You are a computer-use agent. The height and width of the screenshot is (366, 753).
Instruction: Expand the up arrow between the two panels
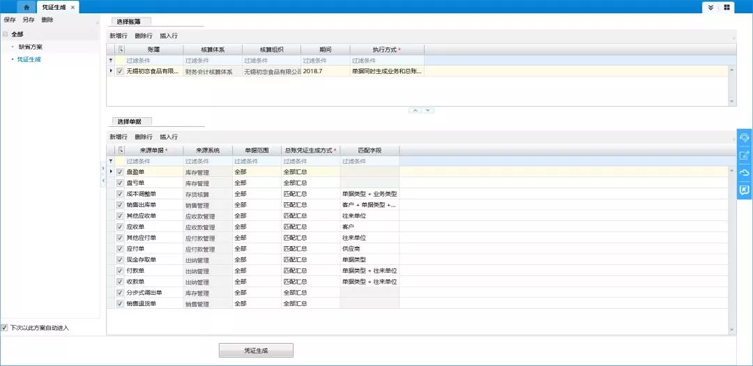[414, 110]
